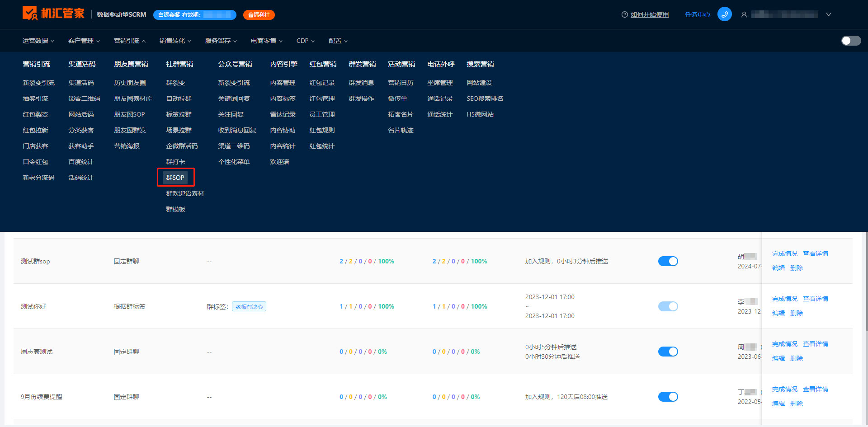Click 查看详情 for 测试你好 row
This screenshot has width=868, height=427.
(x=816, y=299)
